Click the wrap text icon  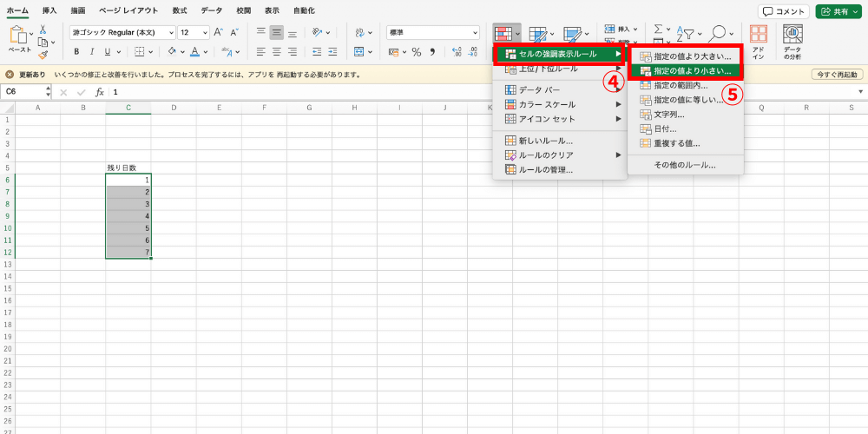[359, 33]
